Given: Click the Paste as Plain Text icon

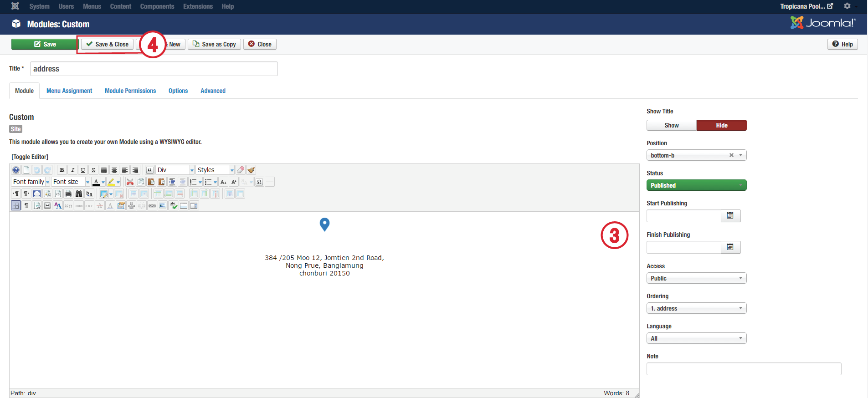Looking at the screenshot, I should click(162, 182).
